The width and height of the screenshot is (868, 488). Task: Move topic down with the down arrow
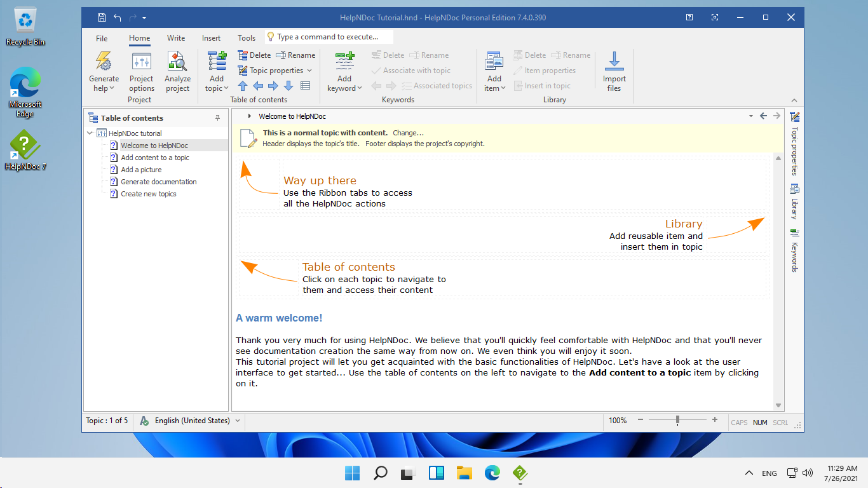(x=288, y=86)
